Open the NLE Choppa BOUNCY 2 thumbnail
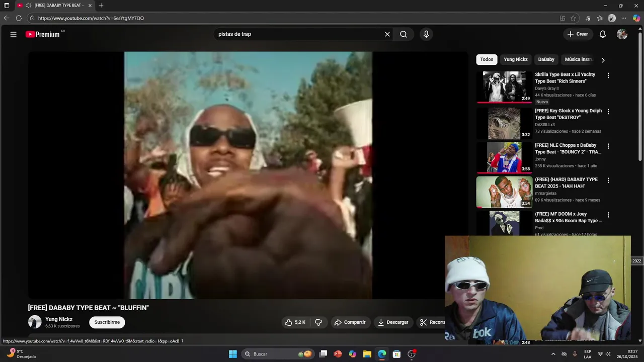The height and width of the screenshot is (362, 644). click(x=504, y=157)
